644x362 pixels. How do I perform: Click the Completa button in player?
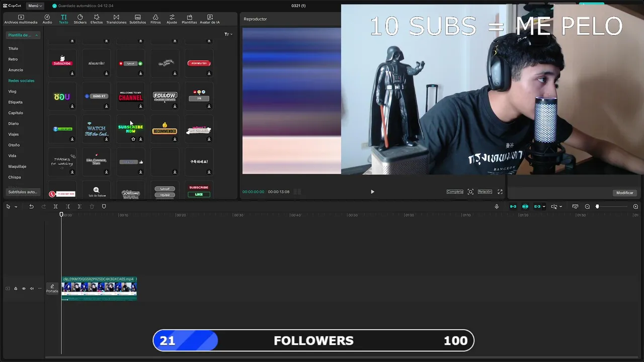455,192
